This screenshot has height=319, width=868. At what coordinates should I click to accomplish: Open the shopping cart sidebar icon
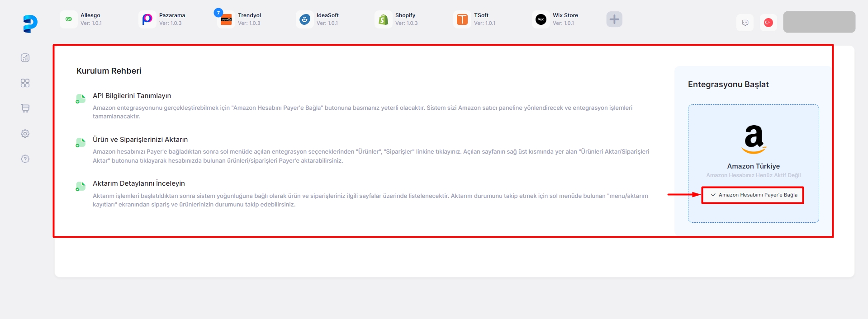tap(25, 108)
